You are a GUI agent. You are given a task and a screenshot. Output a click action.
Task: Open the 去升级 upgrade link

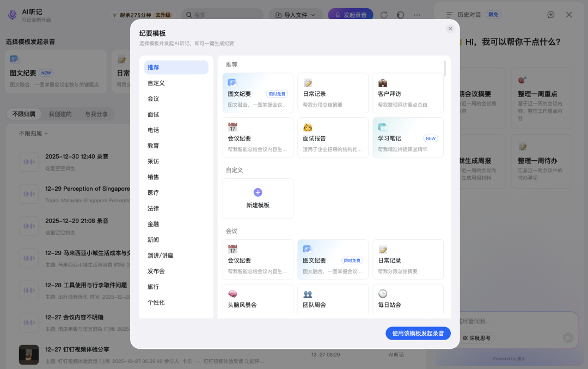pos(162,15)
